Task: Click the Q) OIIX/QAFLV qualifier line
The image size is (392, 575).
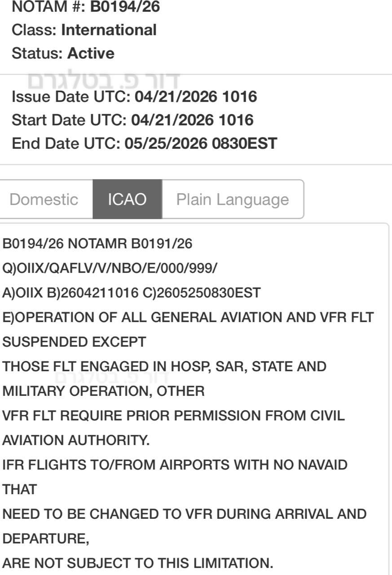Action: [x=110, y=269]
